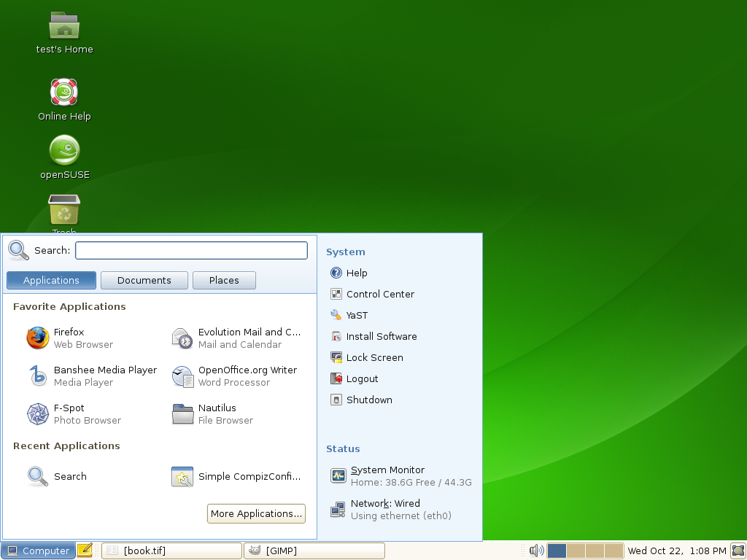This screenshot has width=747, height=560.
Task: Click inside the Search input field
Action: tap(191, 250)
